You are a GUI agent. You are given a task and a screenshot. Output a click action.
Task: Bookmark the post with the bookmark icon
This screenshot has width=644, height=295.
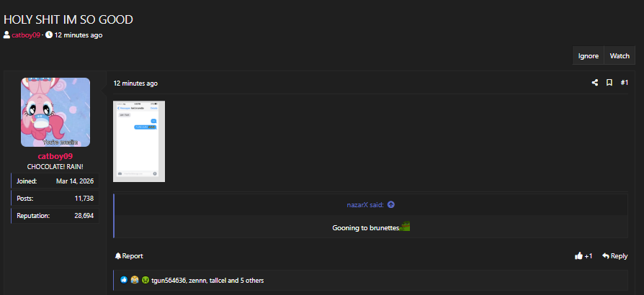click(x=609, y=83)
